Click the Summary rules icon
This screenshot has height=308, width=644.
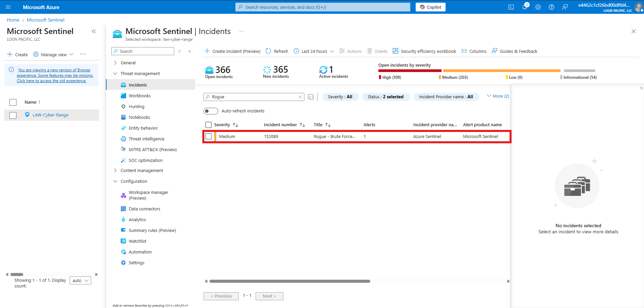(123, 230)
